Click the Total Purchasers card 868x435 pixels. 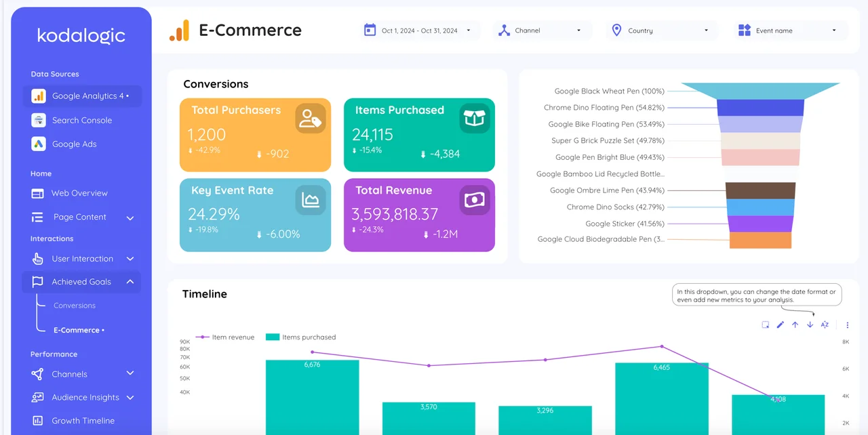click(x=255, y=135)
